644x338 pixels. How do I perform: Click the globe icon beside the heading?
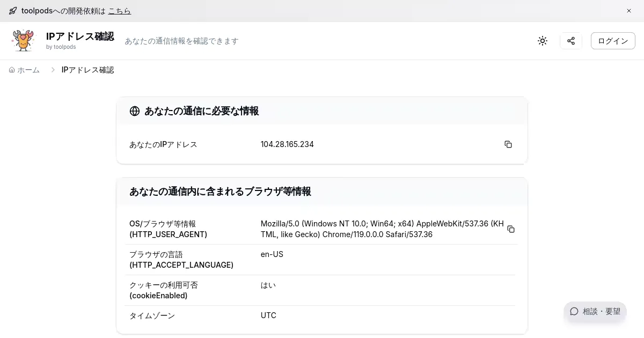click(x=135, y=111)
